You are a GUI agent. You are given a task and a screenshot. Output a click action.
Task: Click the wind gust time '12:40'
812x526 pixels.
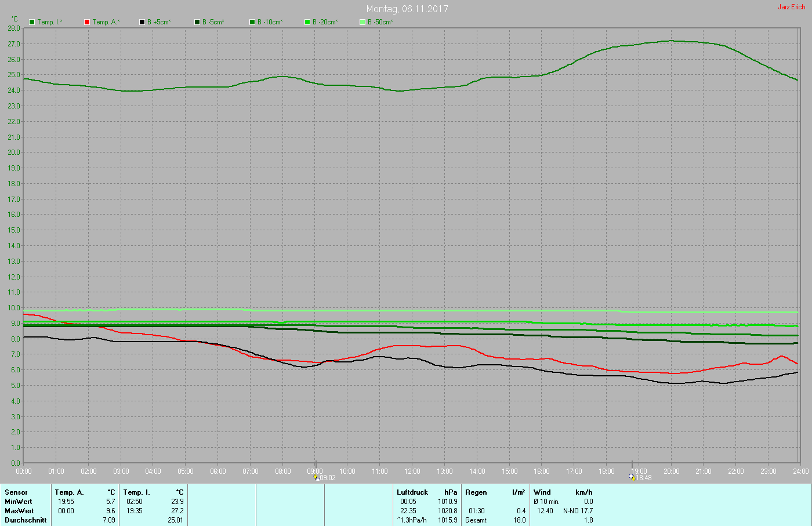[545, 511]
